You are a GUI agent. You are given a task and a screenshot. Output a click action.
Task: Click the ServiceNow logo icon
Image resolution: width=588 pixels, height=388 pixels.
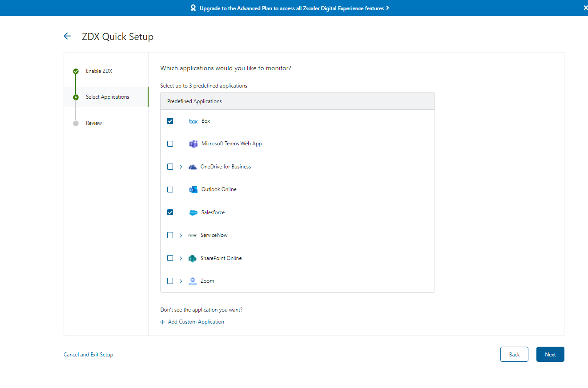click(x=193, y=236)
